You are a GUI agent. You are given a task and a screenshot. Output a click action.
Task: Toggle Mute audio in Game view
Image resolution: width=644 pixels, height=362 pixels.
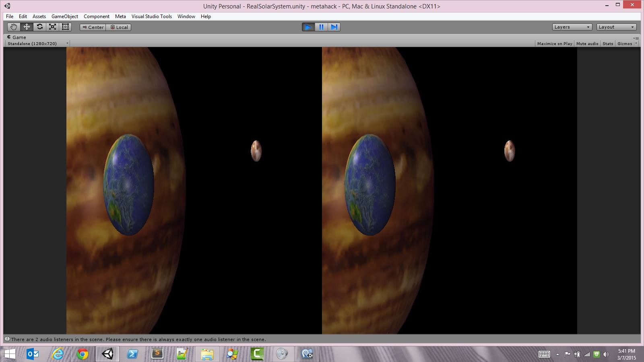[x=587, y=43]
